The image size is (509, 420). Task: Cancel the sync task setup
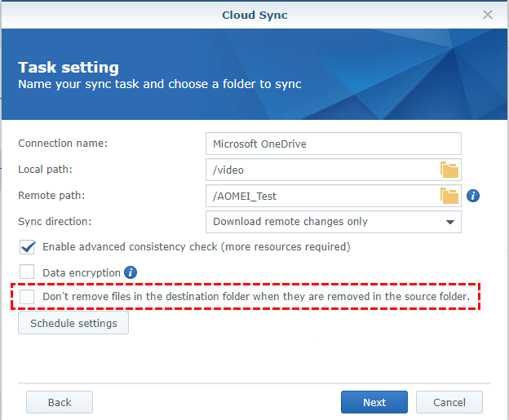click(x=449, y=402)
